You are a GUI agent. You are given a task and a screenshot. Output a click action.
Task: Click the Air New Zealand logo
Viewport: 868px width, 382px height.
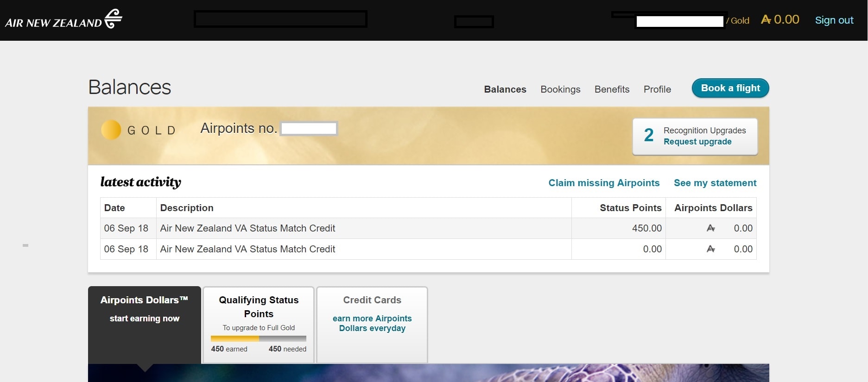pyautogui.click(x=63, y=19)
